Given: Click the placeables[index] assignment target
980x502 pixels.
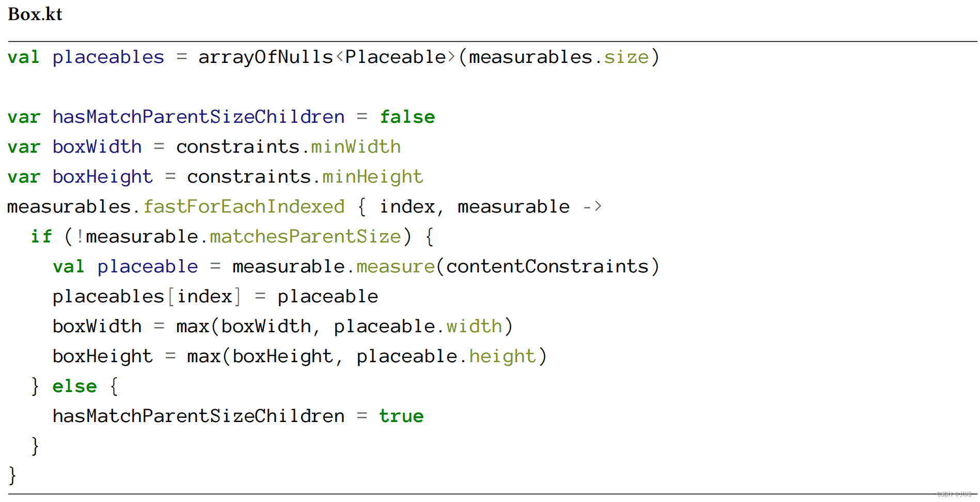Looking at the screenshot, I should [x=146, y=297].
